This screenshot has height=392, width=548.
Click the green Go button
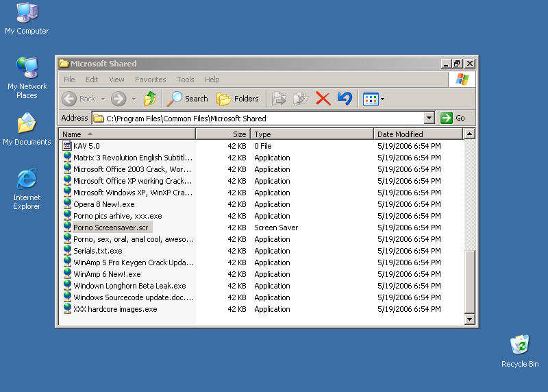[x=453, y=118]
